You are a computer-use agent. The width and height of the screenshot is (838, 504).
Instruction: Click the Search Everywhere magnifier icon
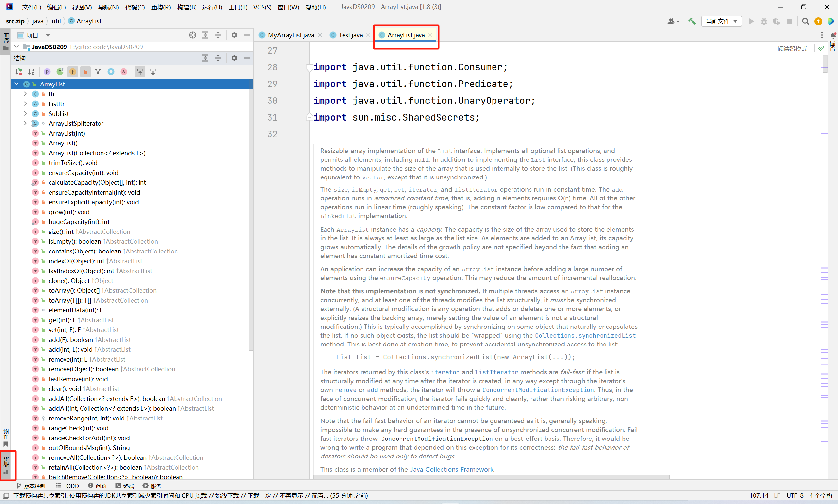click(805, 21)
